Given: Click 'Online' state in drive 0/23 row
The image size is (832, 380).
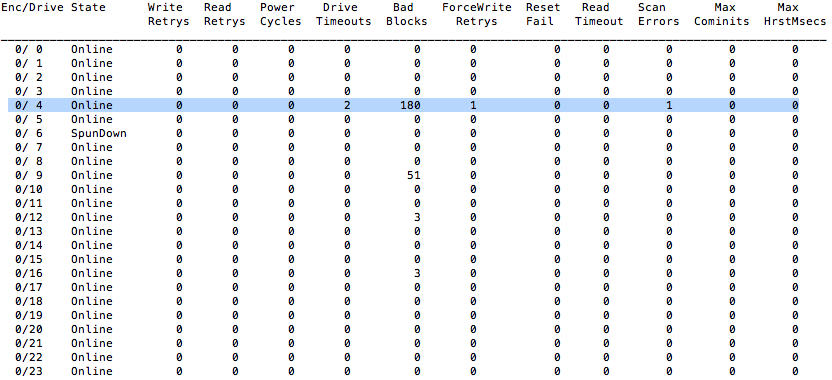Looking at the screenshot, I should [x=92, y=372].
